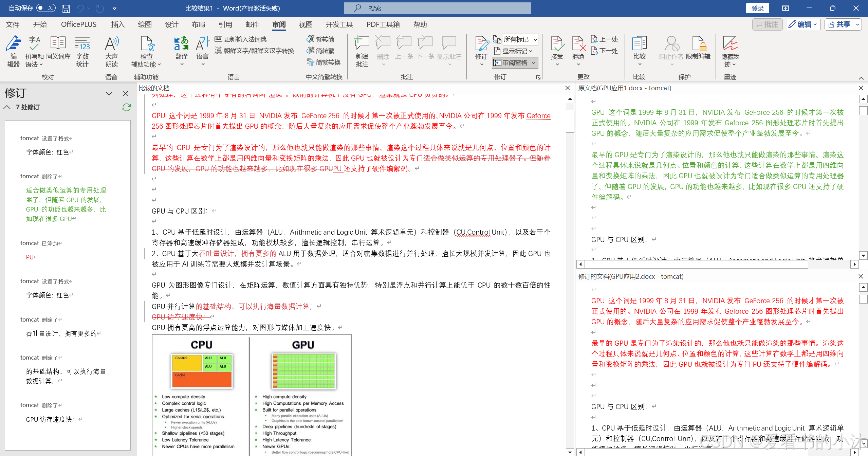Open the All Markup (所有标记) dropdown

pyautogui.click(x=535, y=40)
